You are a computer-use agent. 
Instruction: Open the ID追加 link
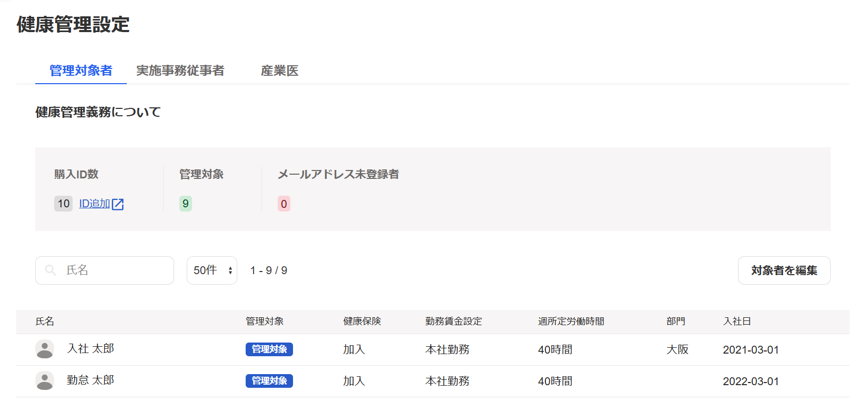pos(95,204)
